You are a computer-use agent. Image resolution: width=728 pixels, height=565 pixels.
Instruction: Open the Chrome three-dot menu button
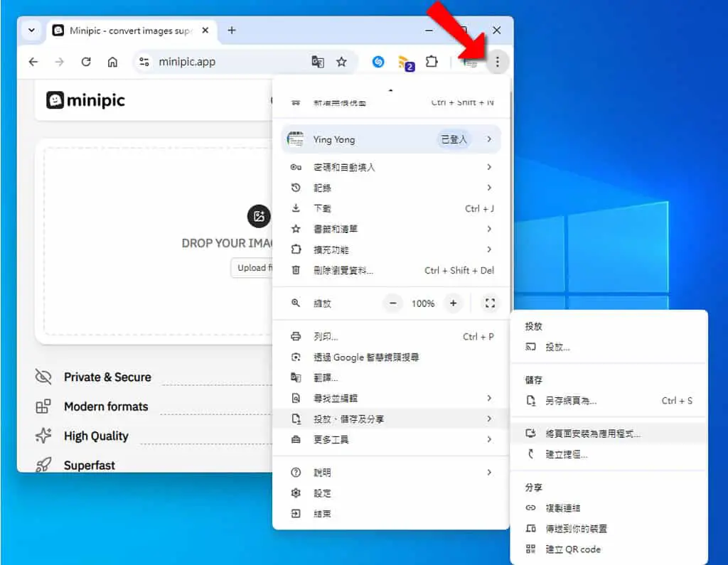(x=497, y=62)
